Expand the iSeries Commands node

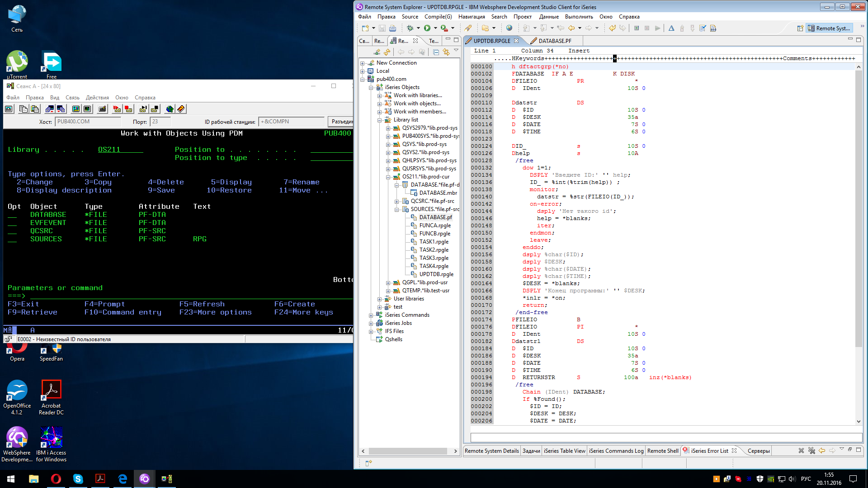(x=371, y=315)
